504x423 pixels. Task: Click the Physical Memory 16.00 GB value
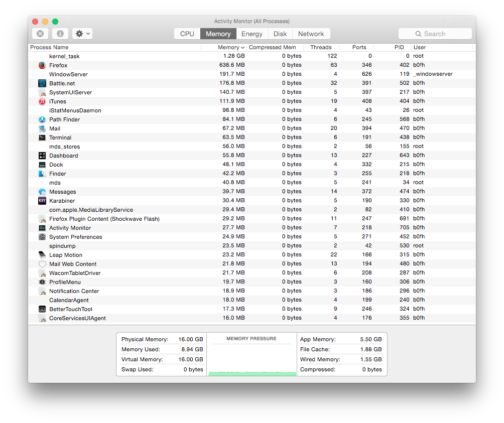(191, 339)
